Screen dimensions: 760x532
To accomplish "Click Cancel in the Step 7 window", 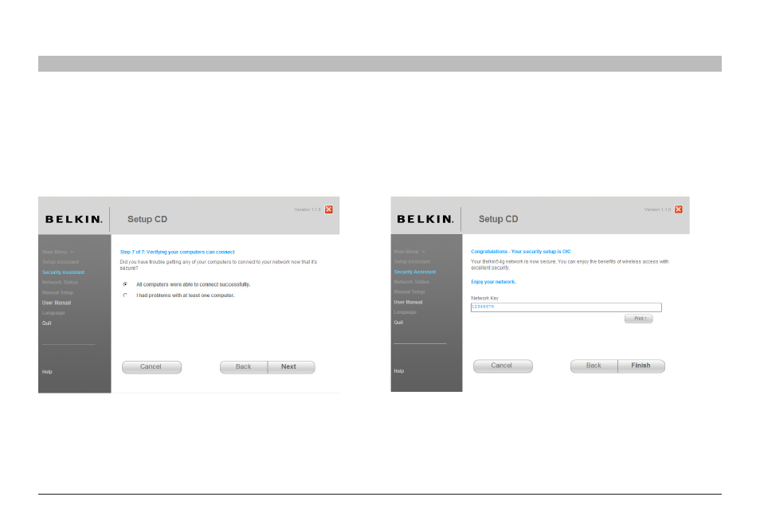I will (x=151, y=367).
